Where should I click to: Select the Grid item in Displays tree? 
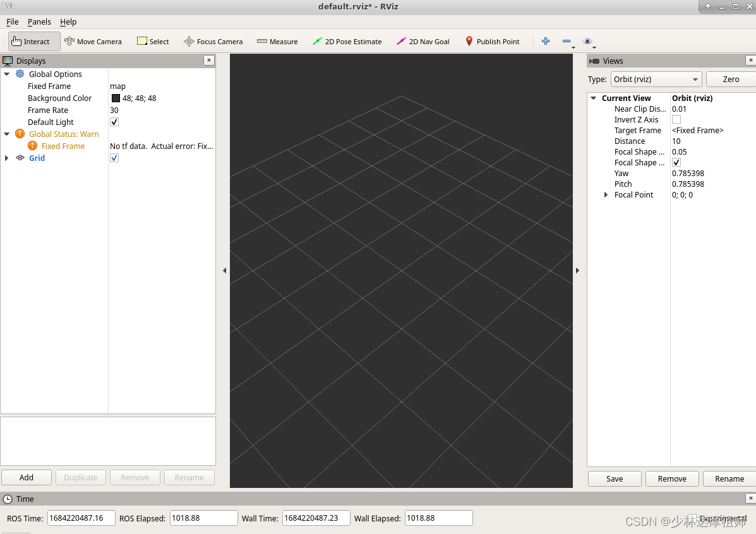point(37,158)
